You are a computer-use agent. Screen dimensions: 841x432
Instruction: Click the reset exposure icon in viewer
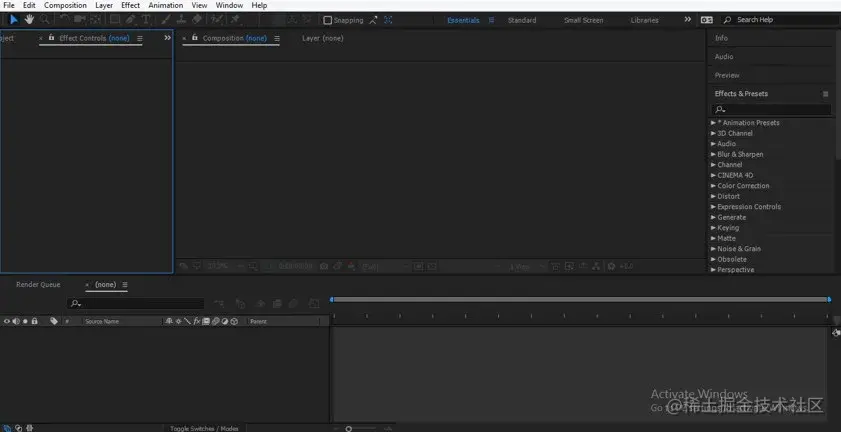(x=611, y=266)
